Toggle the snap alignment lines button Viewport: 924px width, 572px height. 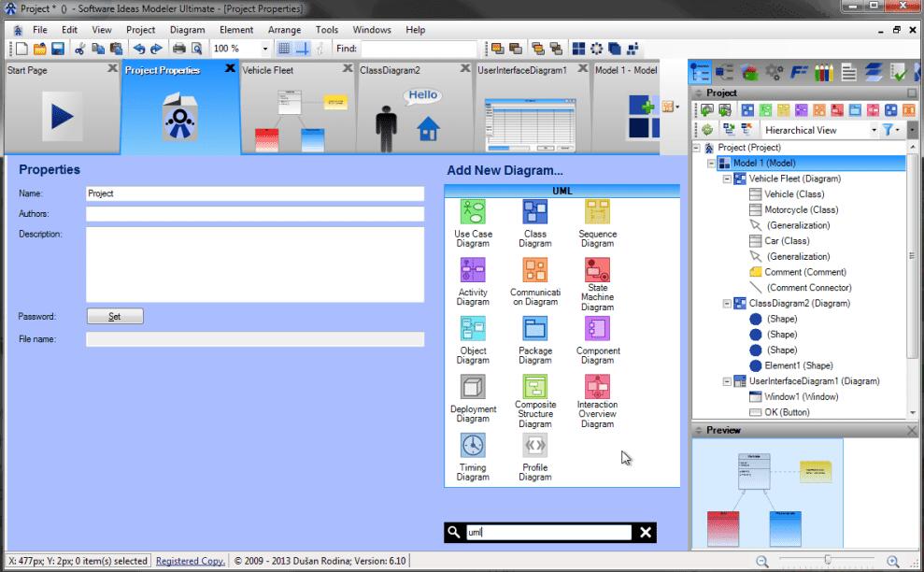pyautogui.click(x=303, y=49)
